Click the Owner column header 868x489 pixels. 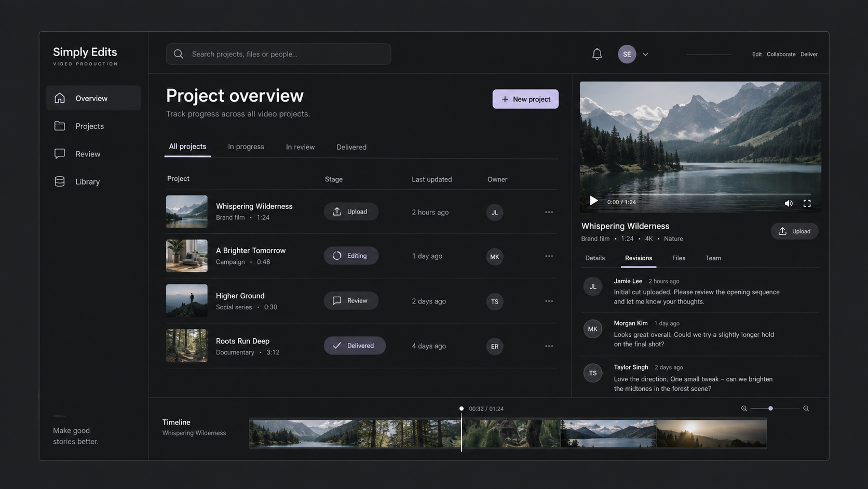[497, 179]
